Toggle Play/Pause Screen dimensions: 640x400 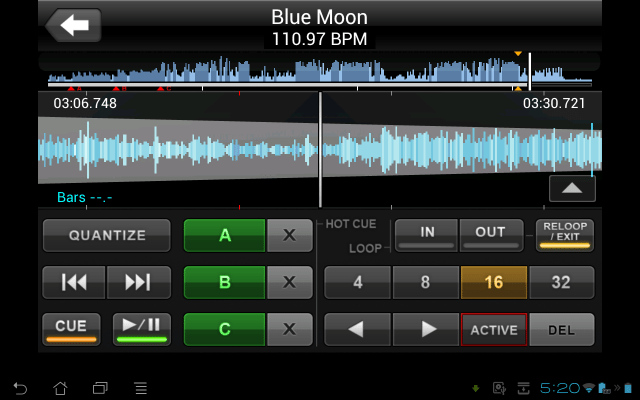(x=142, y=329)
